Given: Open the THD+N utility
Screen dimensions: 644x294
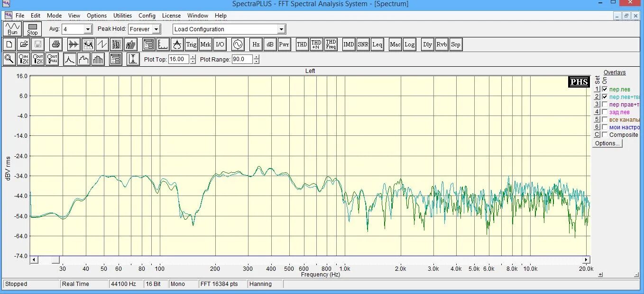Looking at the screenshot, I should click(x=316, y=45).
